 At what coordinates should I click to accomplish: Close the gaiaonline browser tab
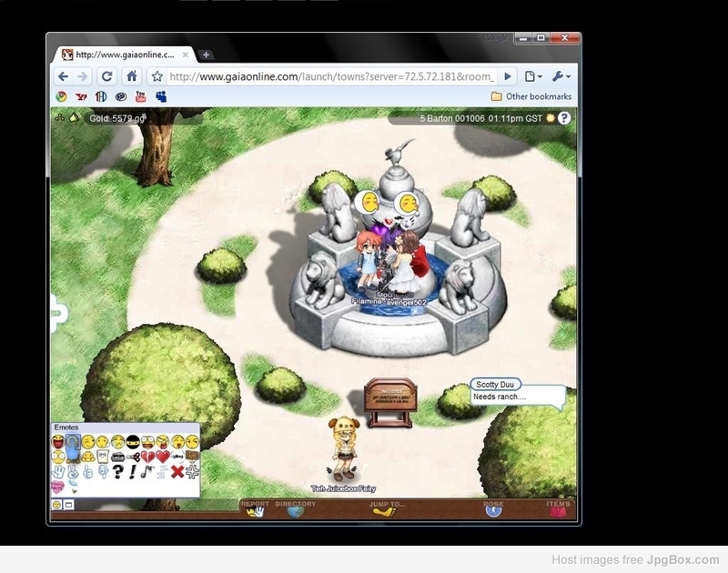pos(186,55)
